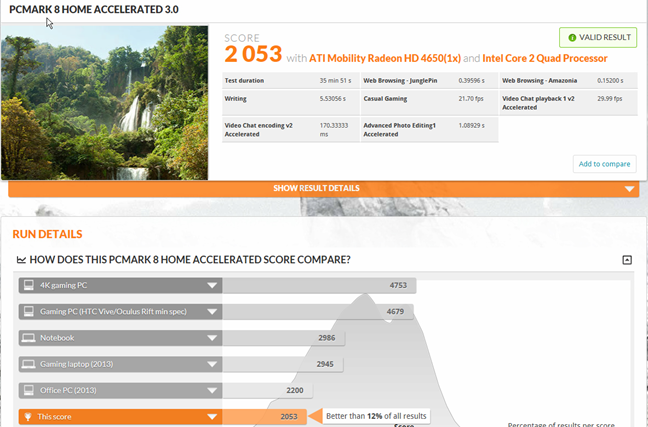Click the 2986 Notebook score bar
The image size is (648, 427).
click(x=284, y=338)
